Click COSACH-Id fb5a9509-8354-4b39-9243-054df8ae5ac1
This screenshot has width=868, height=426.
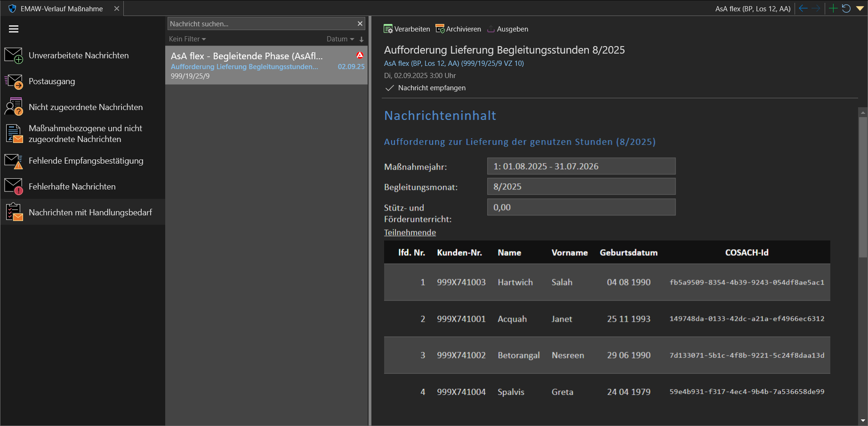[x=747, y=283]
